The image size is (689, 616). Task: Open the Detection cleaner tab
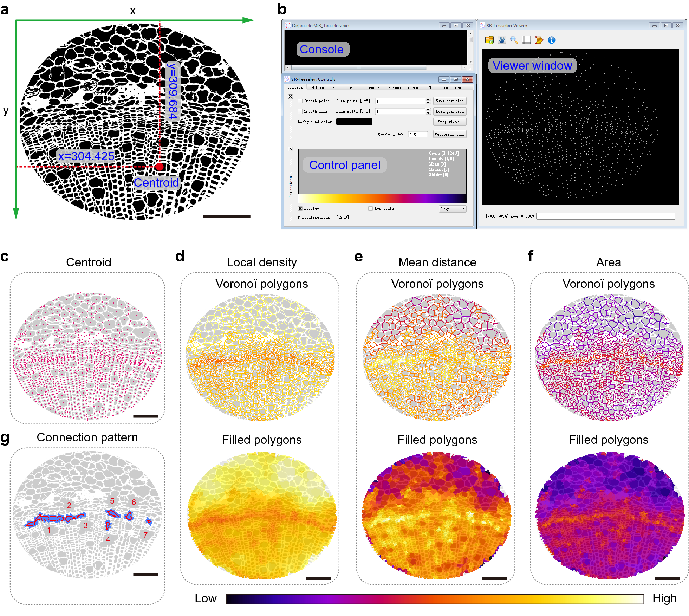[361, 87]
